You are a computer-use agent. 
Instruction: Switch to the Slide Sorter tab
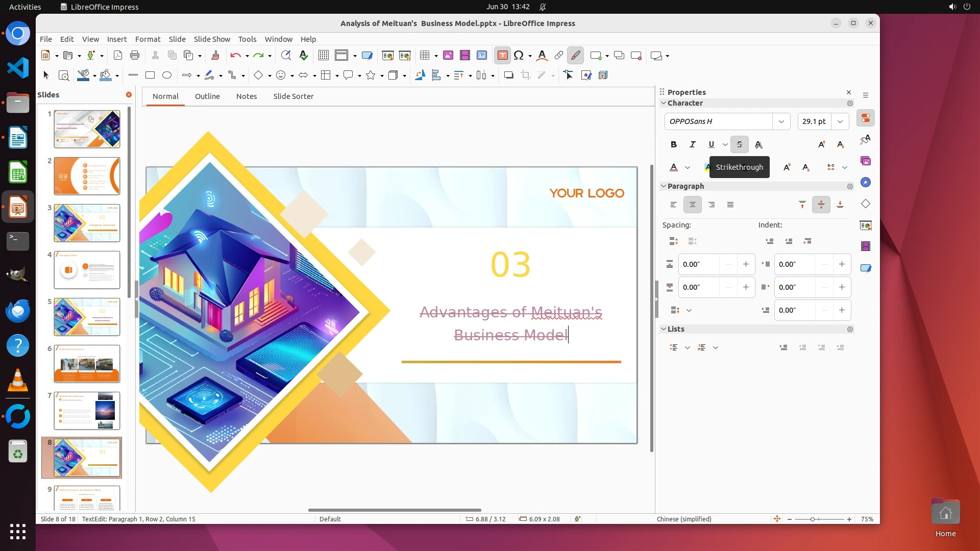293,96
